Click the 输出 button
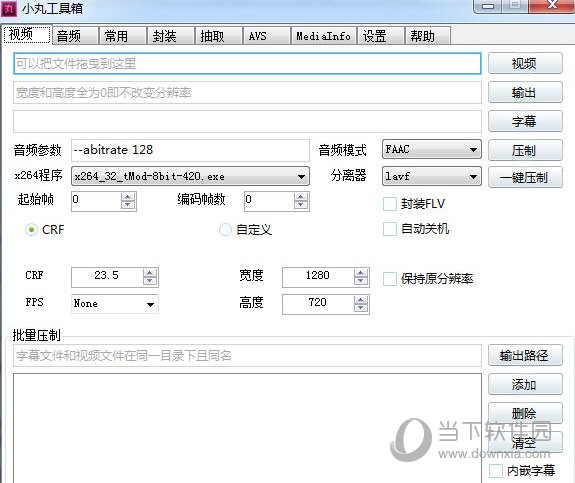The width and height of the screenshot is (575, 483). 525,92
